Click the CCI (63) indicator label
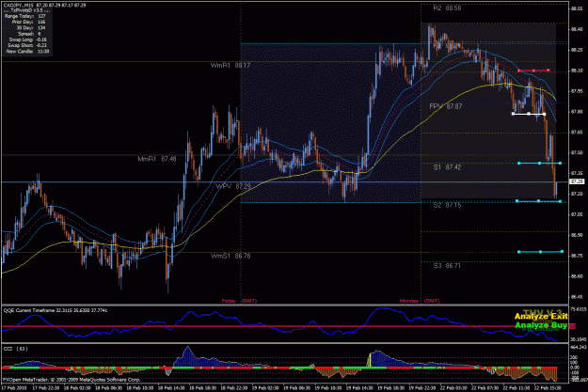588x392 pixels. 15,349
